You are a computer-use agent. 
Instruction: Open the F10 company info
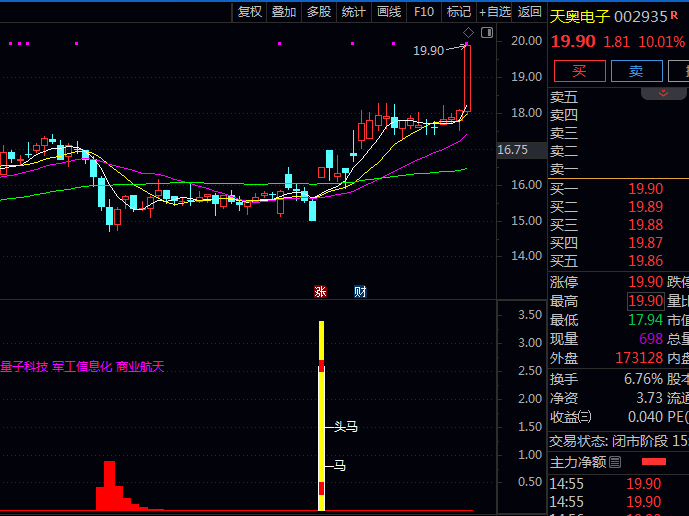424,12
